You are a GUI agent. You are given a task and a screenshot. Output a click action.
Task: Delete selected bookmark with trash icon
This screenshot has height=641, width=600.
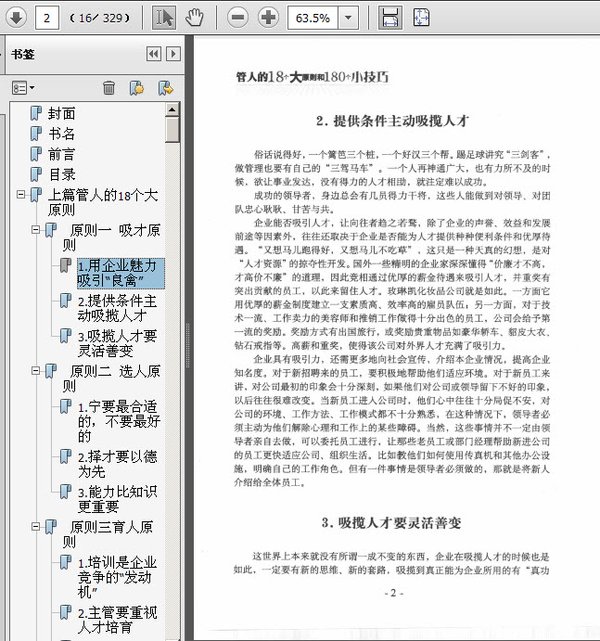point(109,87)
